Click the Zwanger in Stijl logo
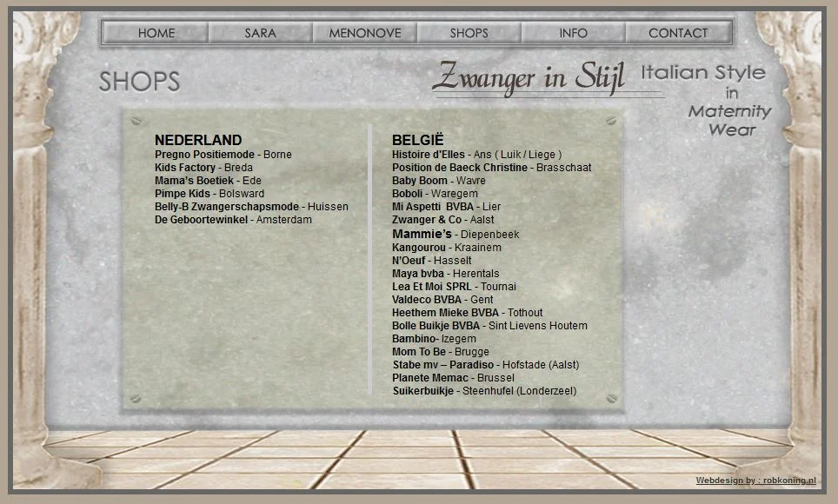Viewport: 838px width, 504px height. [x=529, y=77]
